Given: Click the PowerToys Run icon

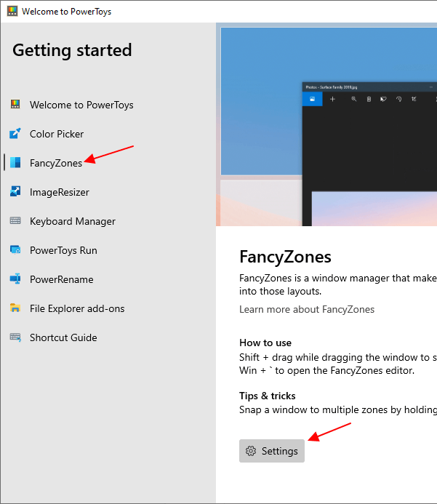Looking at the screenshot, I should (x=15, y=249).
